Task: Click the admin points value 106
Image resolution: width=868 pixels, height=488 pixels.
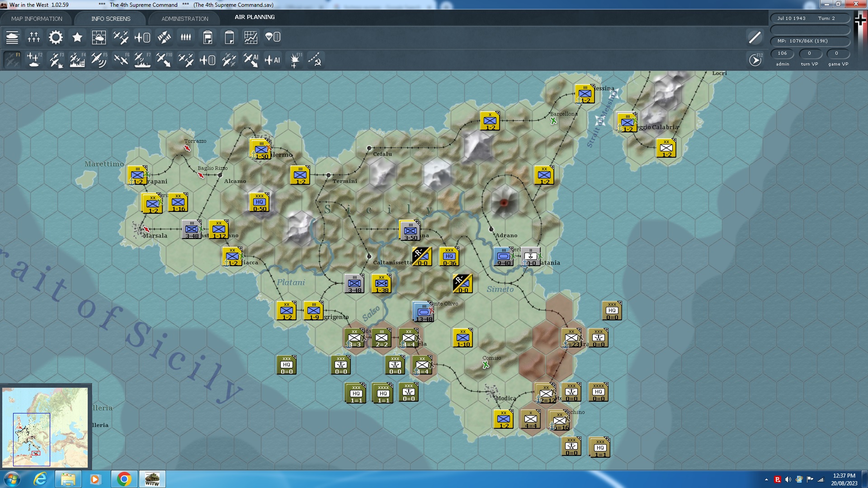Action: 782,53
